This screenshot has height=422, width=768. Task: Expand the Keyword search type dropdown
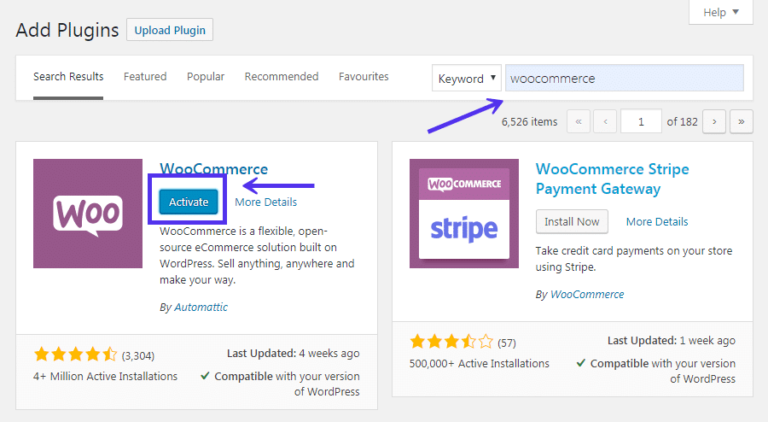tap(466, 78)
